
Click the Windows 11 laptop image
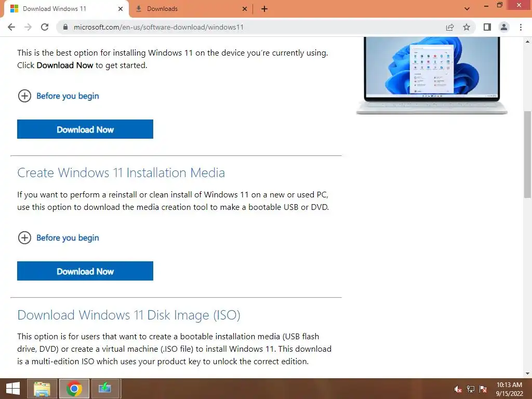tap(432, 75)
